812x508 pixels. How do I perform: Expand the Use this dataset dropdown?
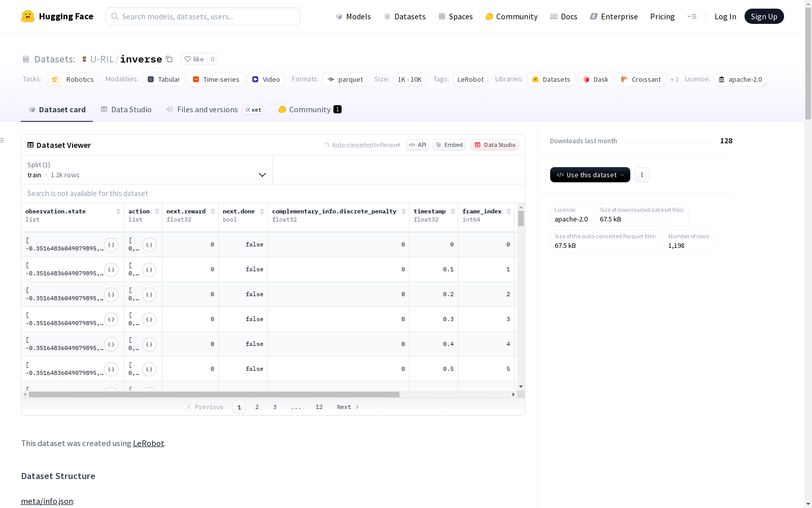click(x=590, y=175)
